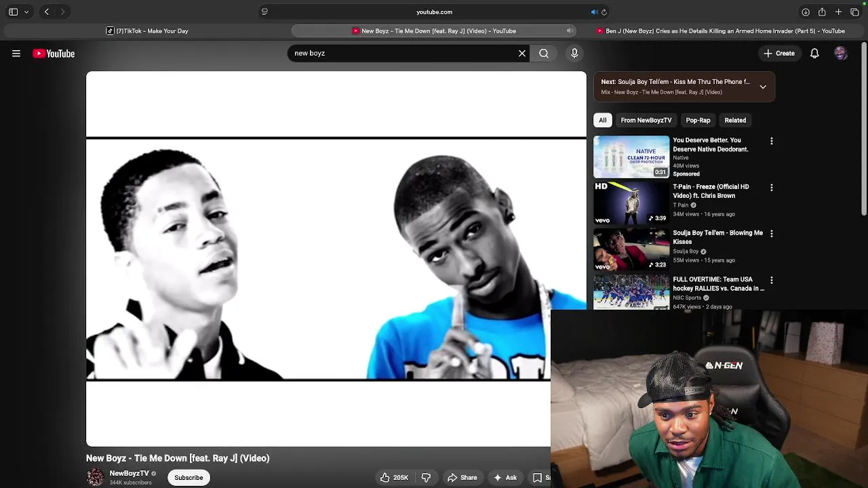This screenshot has height=488, width=868.
Task: Clear the search box text
Action: [522, 53]
